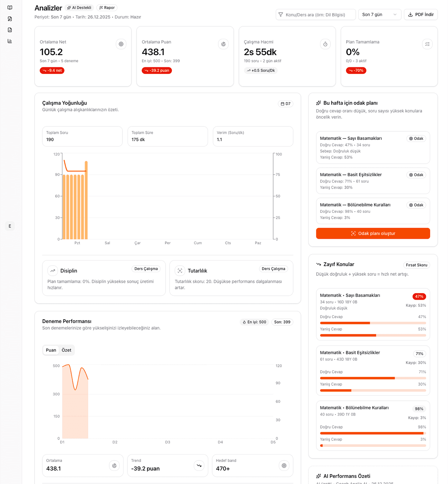
Task: Switch to the Özet tab
Action: pyautogui.click(x=66, y=350)
